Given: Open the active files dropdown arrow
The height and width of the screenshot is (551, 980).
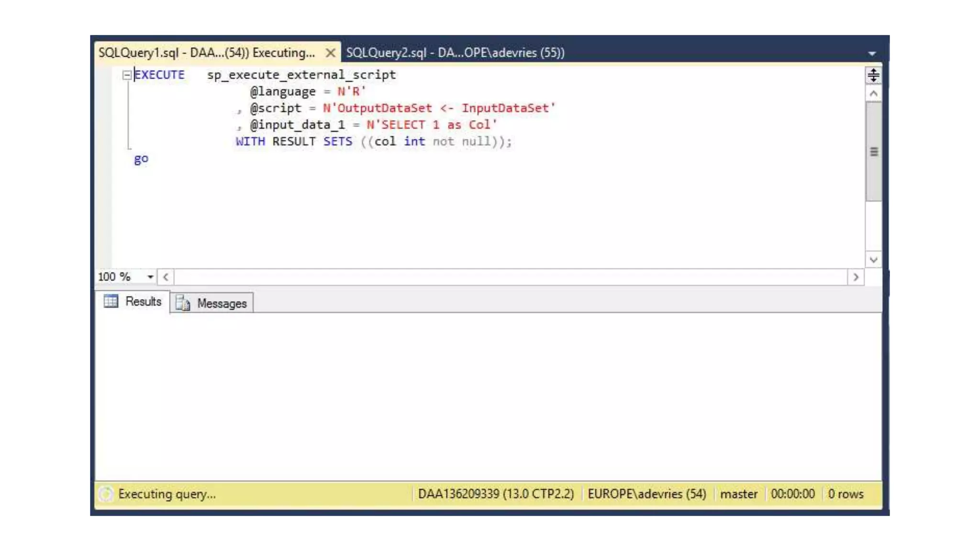Looking at the screenshot, I should click(872, 54).
